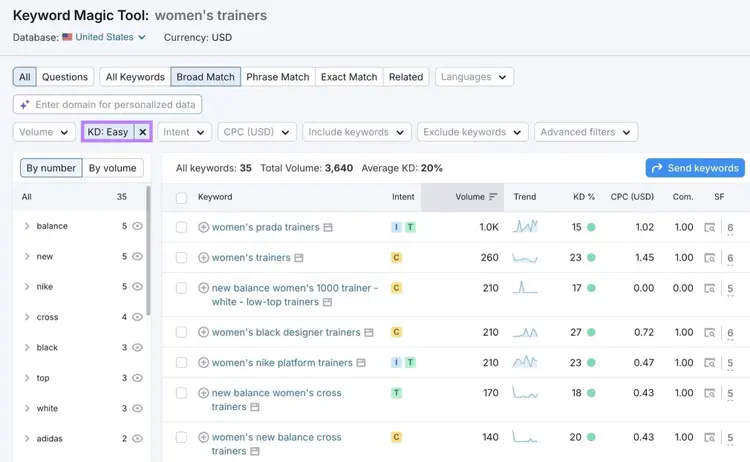Screen dimensions: 750x462
Task: Click plus icon for women's nike platform trainers
Action: click(203, 363)
